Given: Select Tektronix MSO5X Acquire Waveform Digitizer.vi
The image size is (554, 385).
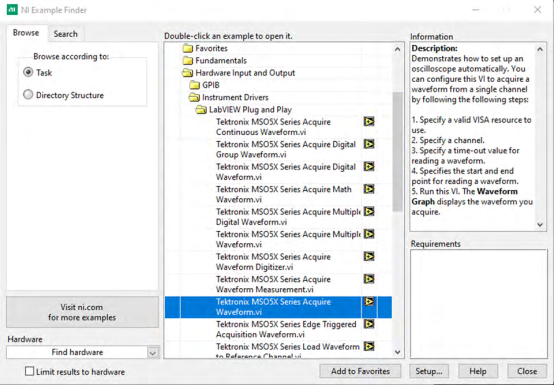Looking at the screenshot, I should tap(273, 262).
